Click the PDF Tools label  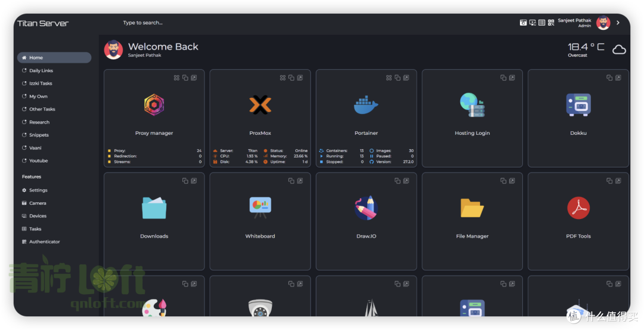tap(578, 236)
